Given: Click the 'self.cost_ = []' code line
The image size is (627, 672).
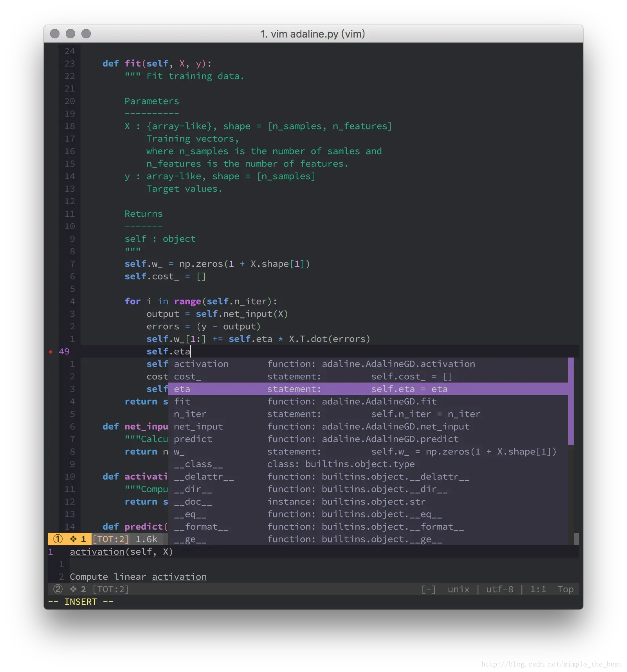Looking at the screenshot, I should [165, 276].
